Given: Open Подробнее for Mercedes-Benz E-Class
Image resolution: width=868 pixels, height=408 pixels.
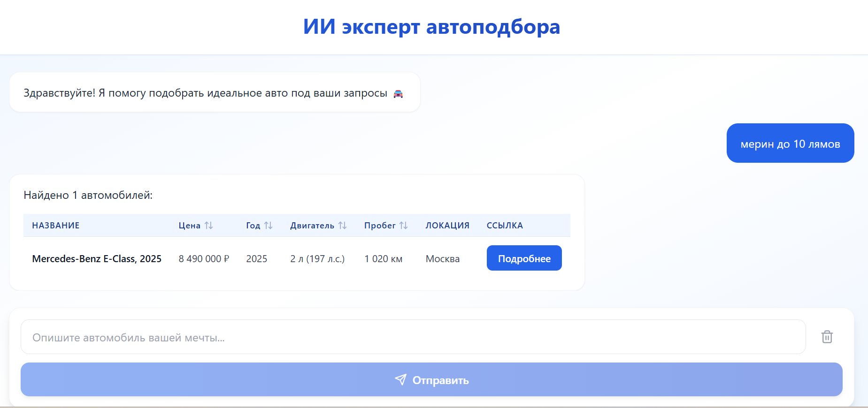Looking at the screenshot, I should [524, 258].
